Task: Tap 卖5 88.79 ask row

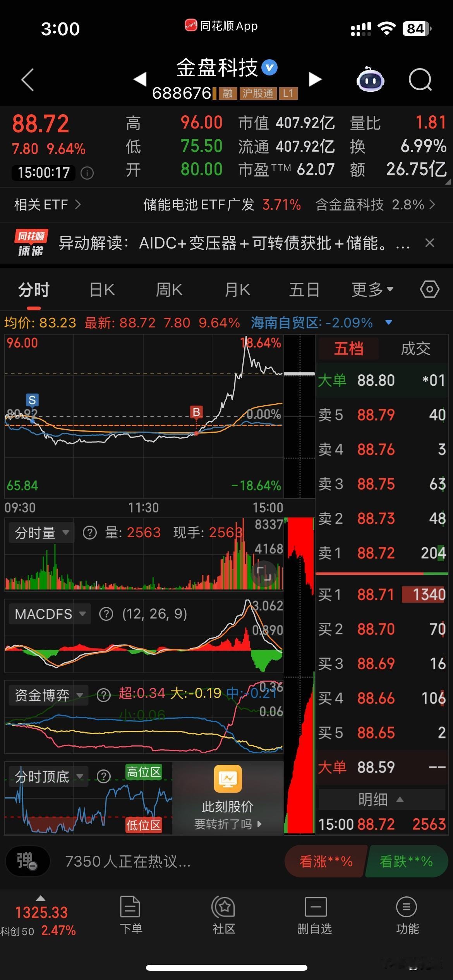Action: (x=382, y=415)
